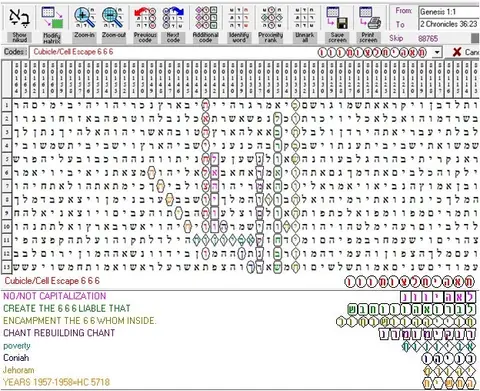Click the red-circled Hebrew code in Codes bar

(x=372, y=52)
